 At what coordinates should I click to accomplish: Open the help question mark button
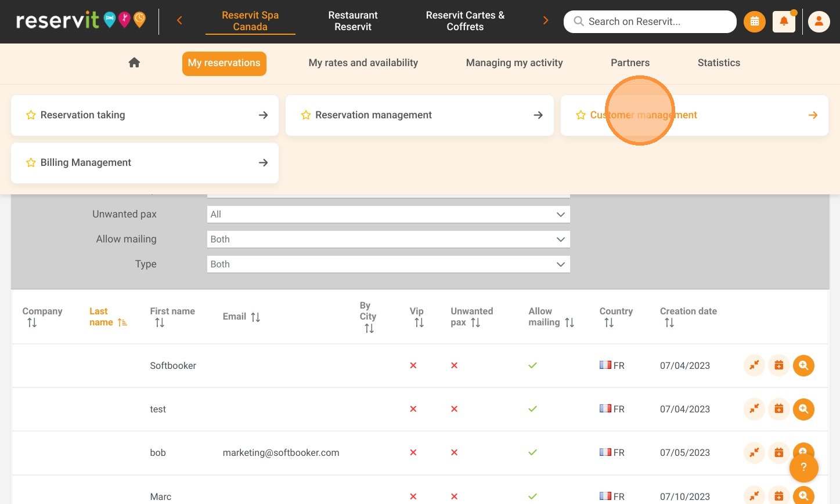(803, 467)
